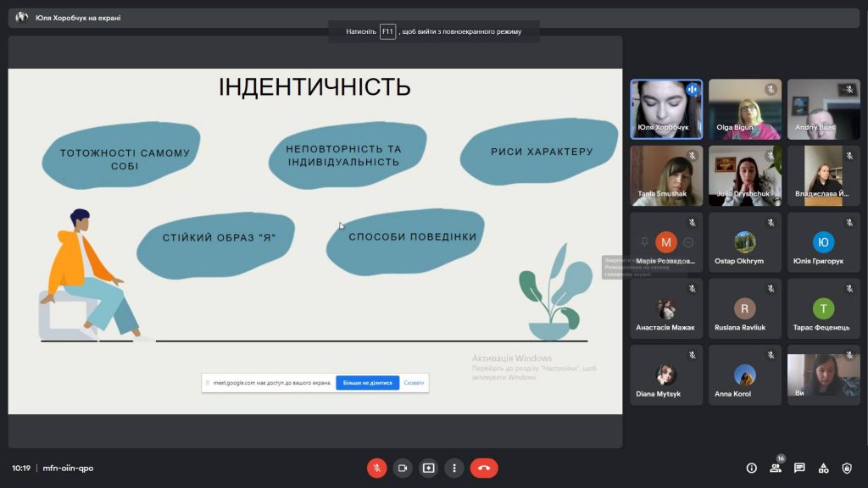The height and width of the screenshot is (488, 868).
Task: Open host controls shield icon
Action: tap(847, 468)
